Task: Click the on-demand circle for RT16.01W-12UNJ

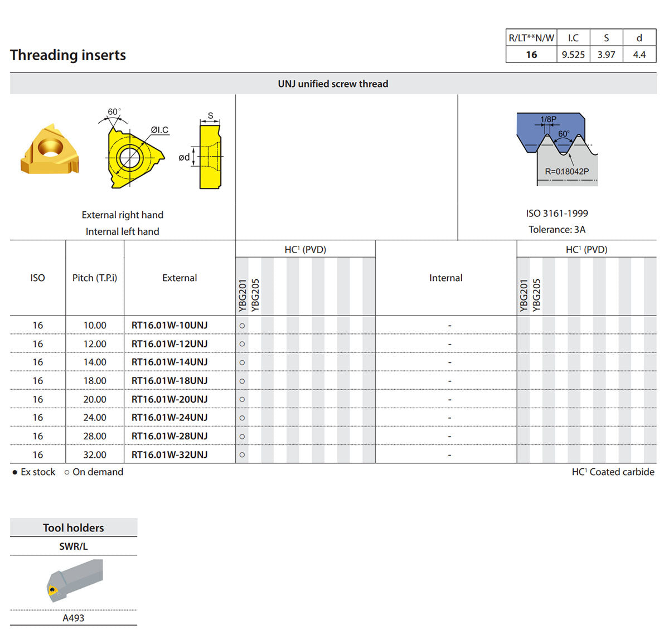Action: [x=242, y=344]
